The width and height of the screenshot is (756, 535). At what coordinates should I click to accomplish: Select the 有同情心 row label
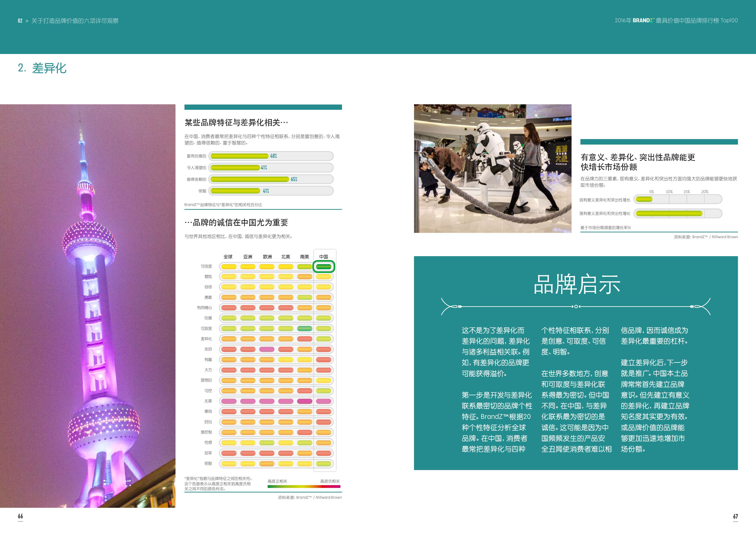(x=204, y=308)
